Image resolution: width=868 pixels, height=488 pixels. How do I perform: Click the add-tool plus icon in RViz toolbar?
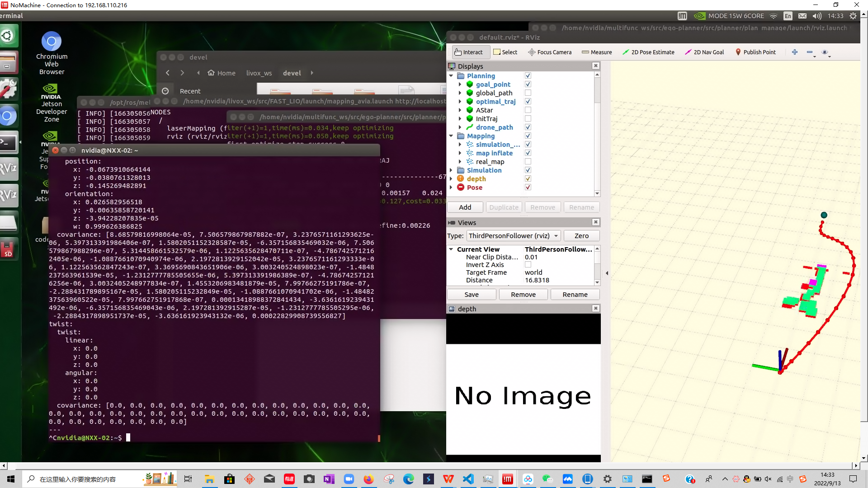795,52
